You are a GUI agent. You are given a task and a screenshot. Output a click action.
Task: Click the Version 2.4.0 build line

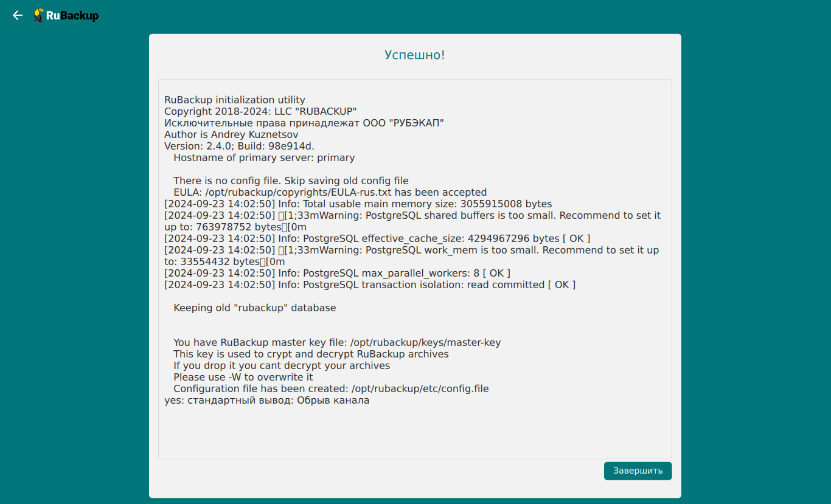click(239, 146)
